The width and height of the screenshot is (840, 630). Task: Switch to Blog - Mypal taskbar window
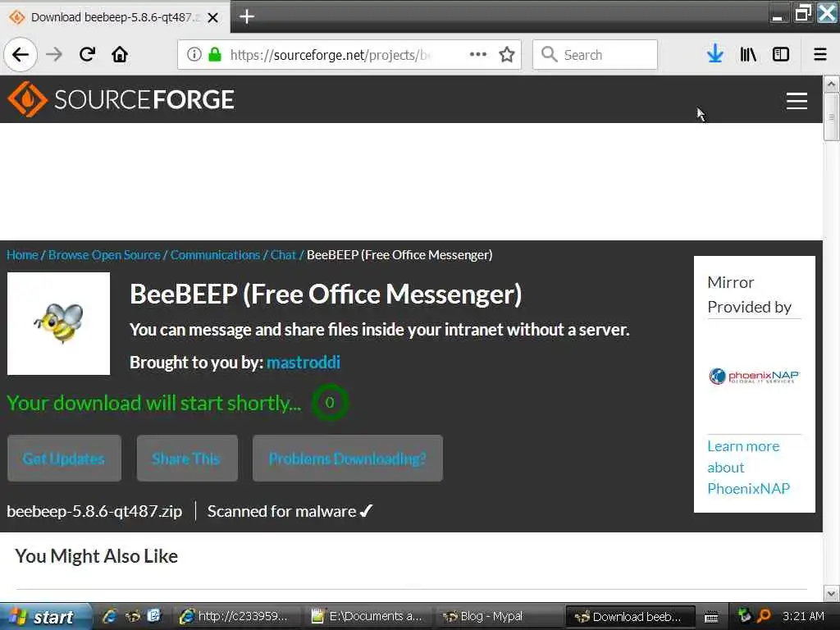coord(498,617)
